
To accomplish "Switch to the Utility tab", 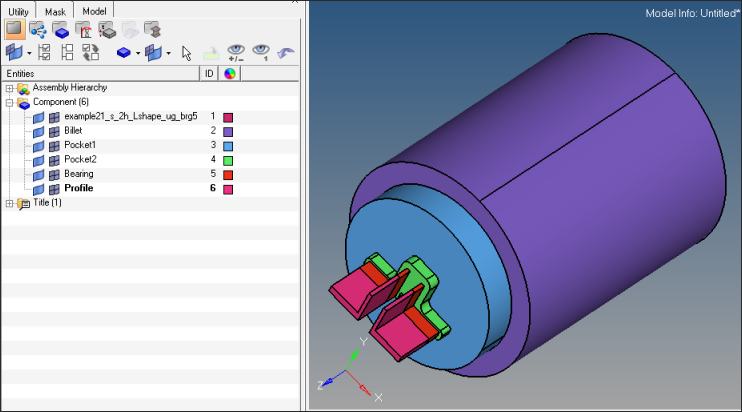I will 19,8.
